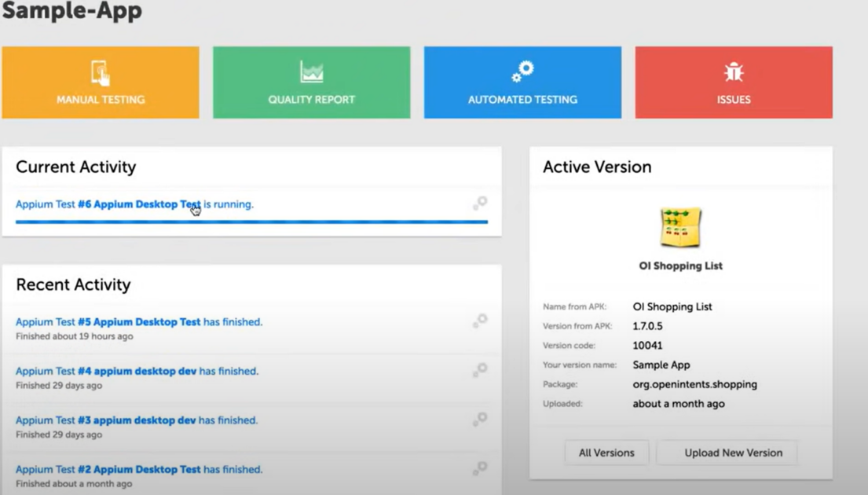Click the blue progress bar under Current Activity
The width and height of the screenshot is (868, 495).
[251, 222]
